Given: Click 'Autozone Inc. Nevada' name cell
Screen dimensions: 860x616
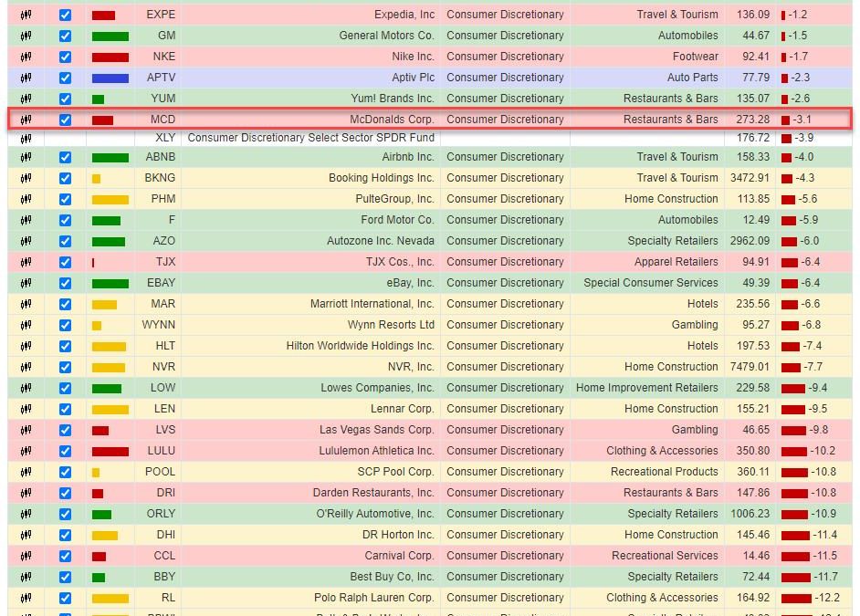Looking at the screenshot, I should click(381, 241).
